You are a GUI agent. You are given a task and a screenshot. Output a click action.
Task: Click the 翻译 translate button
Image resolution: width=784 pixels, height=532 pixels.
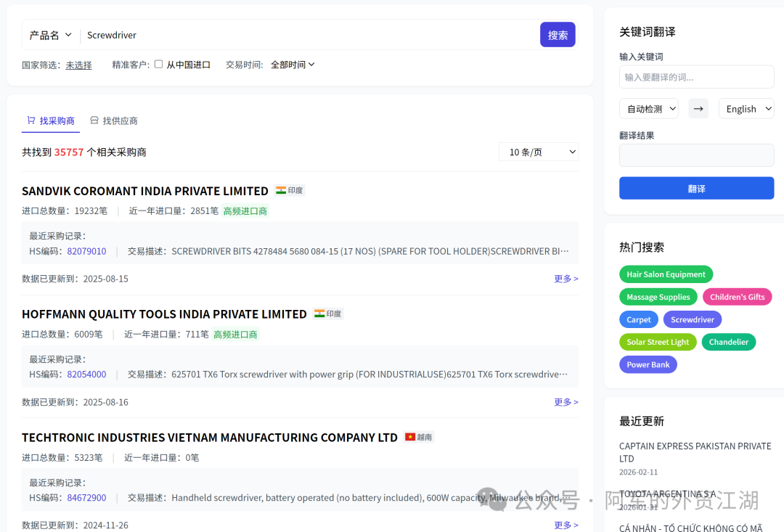point(696,188)
